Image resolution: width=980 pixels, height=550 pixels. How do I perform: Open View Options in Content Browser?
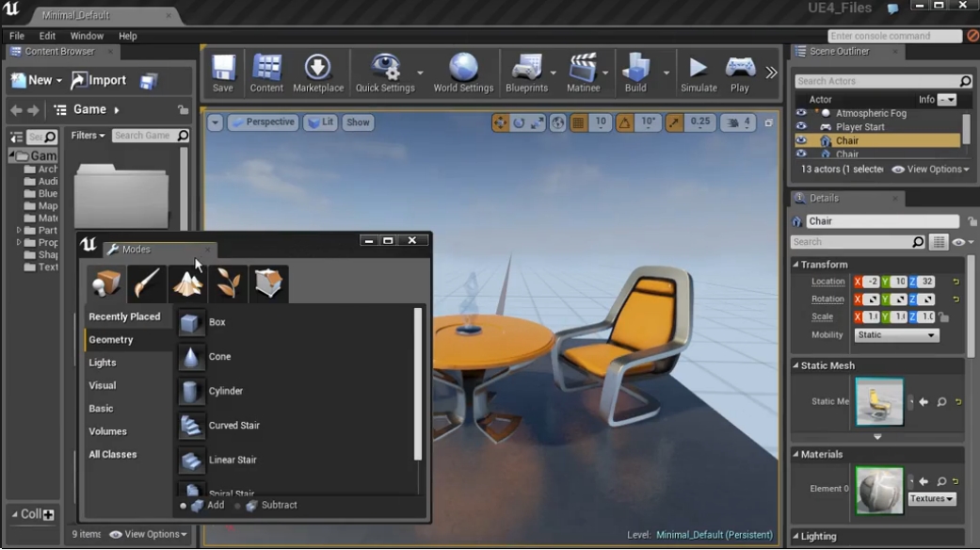[x=148, y=534]
